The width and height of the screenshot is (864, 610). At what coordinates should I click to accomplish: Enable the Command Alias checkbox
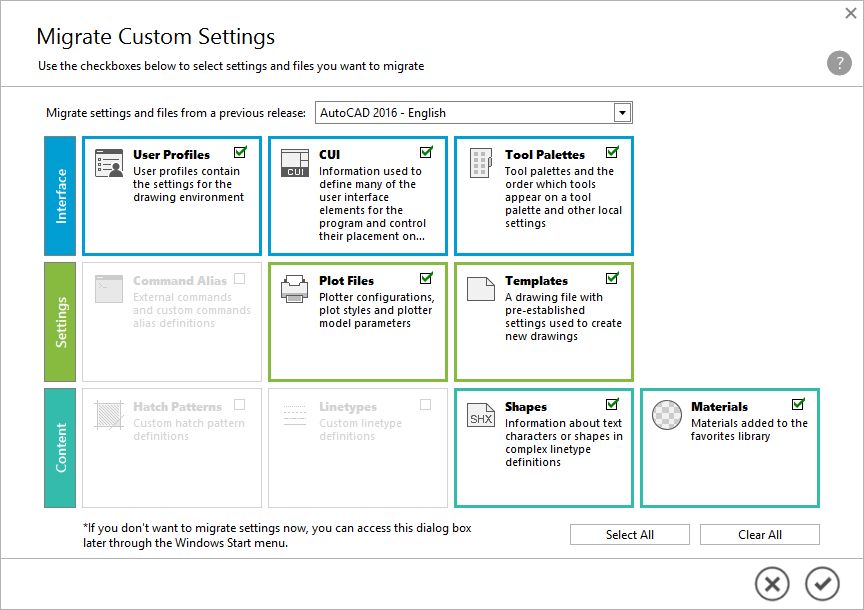[x=239, y=277]
